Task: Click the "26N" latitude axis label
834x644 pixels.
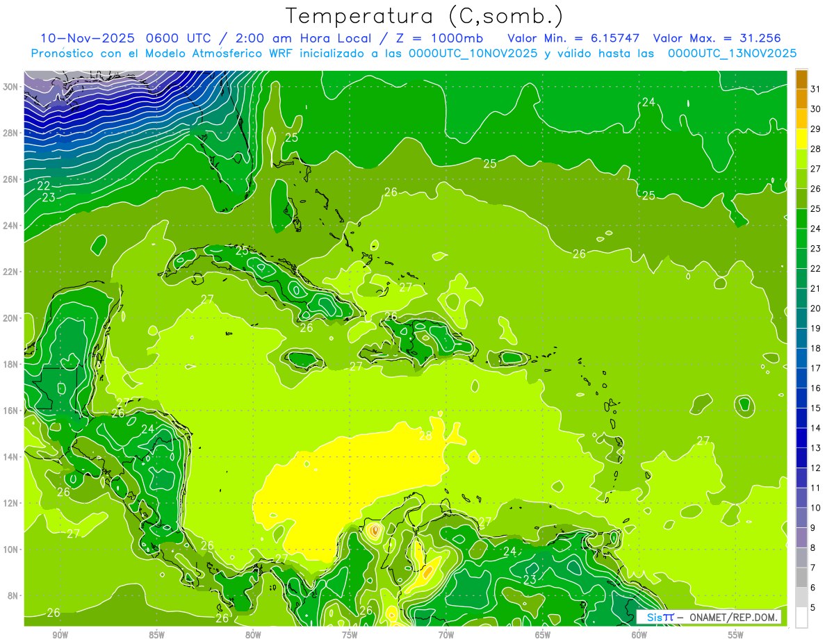Action: point(12,179)
